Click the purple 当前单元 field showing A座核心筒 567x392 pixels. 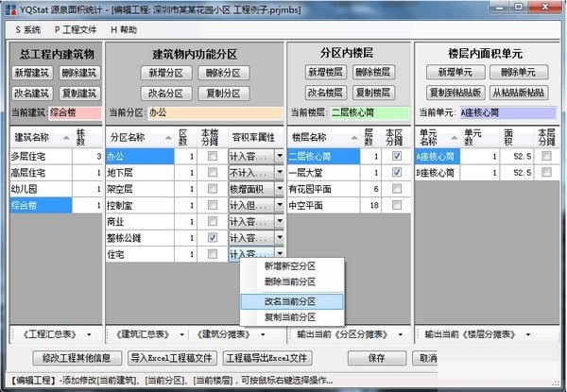(508, 112)
